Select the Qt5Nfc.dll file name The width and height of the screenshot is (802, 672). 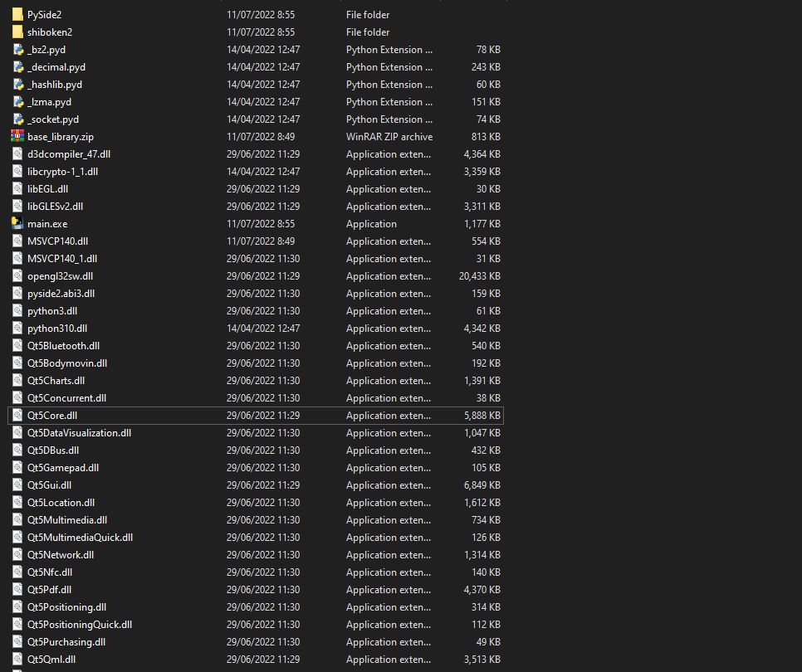[50, 572]
